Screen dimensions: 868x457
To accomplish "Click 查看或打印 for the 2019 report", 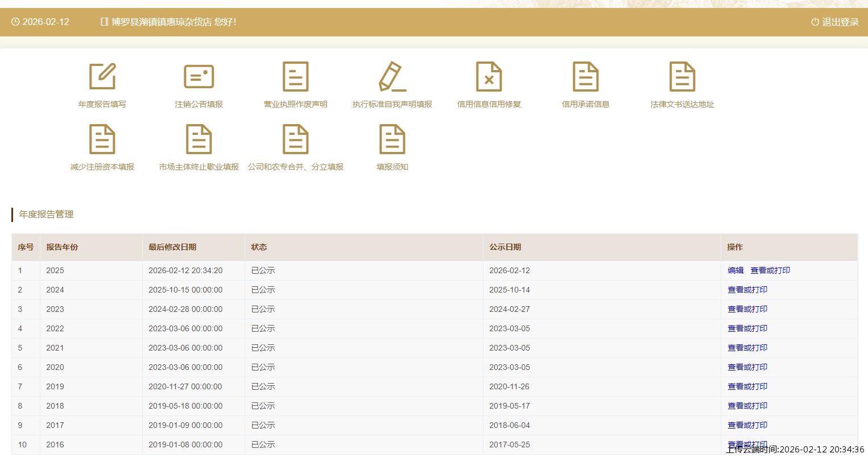I will [747, 386].
